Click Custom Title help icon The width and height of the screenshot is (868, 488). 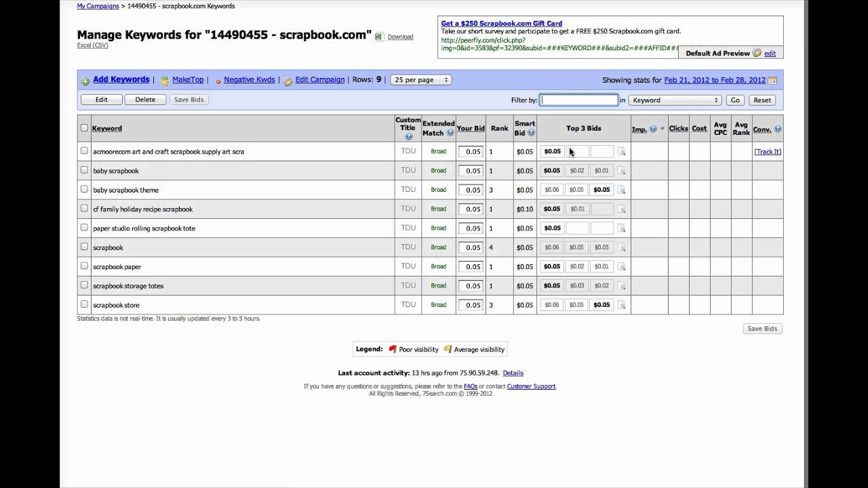click(408, 136)
